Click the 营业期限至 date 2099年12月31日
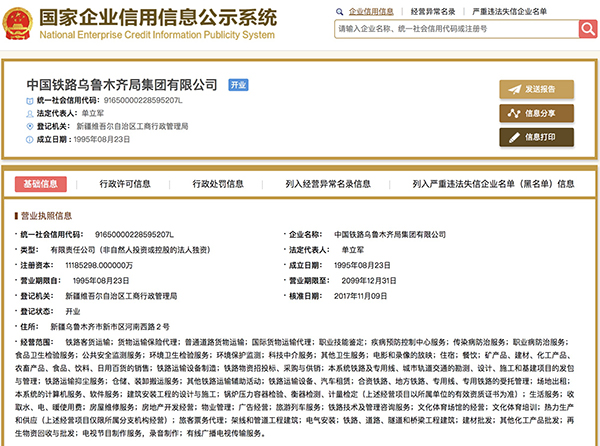This screenshot has width=600, height=446. point(369,281)
